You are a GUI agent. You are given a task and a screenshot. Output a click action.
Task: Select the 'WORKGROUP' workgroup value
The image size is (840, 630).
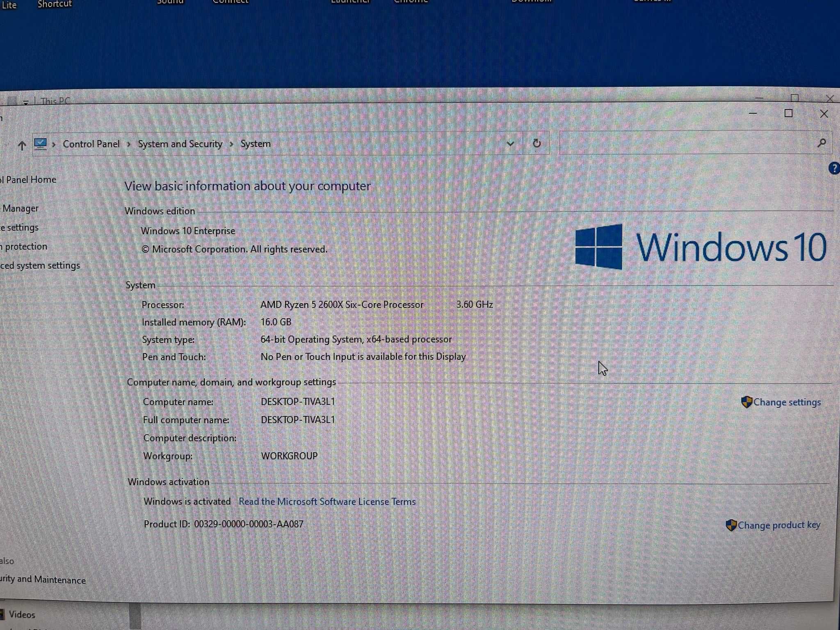coord(289,456)
